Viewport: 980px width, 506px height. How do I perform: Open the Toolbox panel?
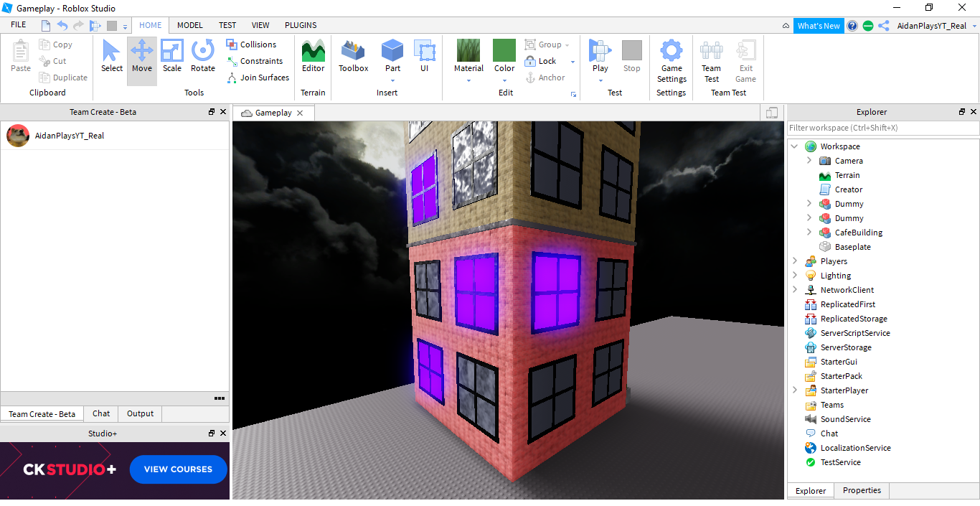pos(354,56)
